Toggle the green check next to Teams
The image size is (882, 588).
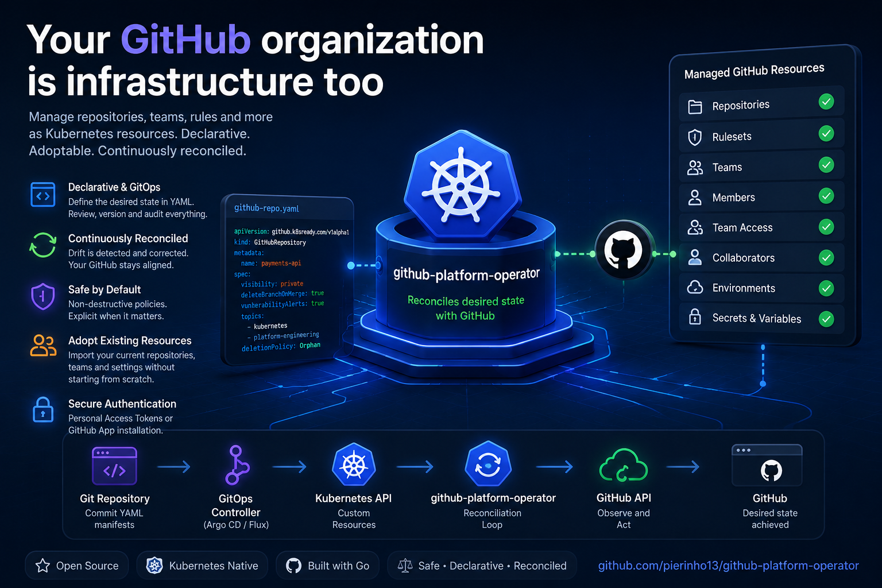pyautogui.click(x=826, y=165)
